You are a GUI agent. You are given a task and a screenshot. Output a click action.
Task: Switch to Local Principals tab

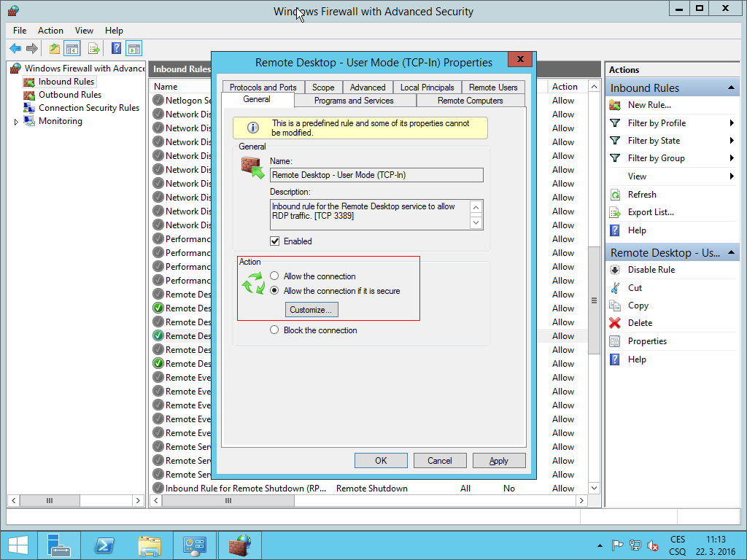pyautogui.click(x=427, y=87)
